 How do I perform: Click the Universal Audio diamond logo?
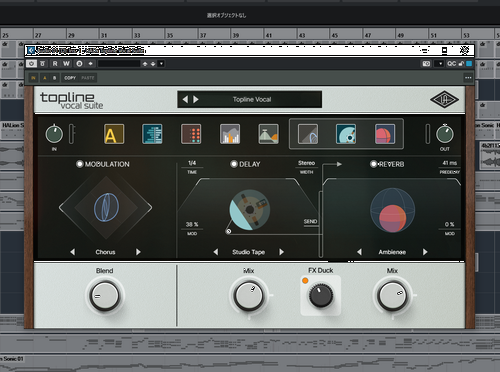pos(444,99)
